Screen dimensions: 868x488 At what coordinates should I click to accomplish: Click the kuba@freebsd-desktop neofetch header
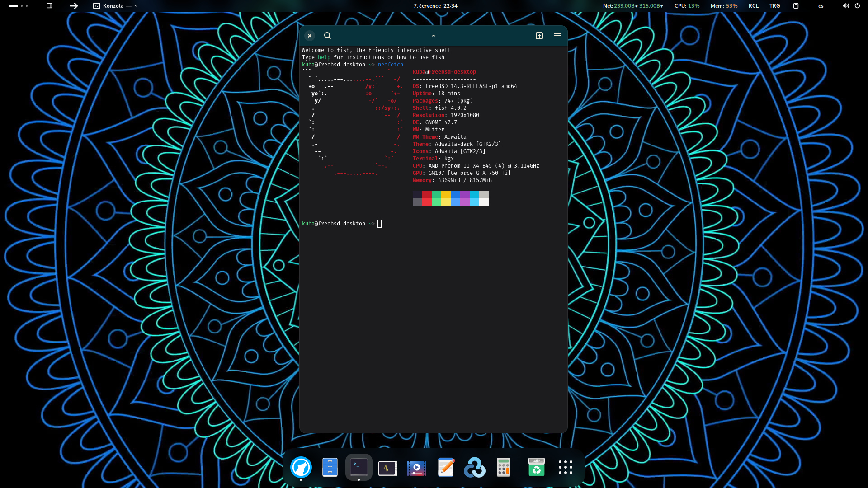pos(444,72)
